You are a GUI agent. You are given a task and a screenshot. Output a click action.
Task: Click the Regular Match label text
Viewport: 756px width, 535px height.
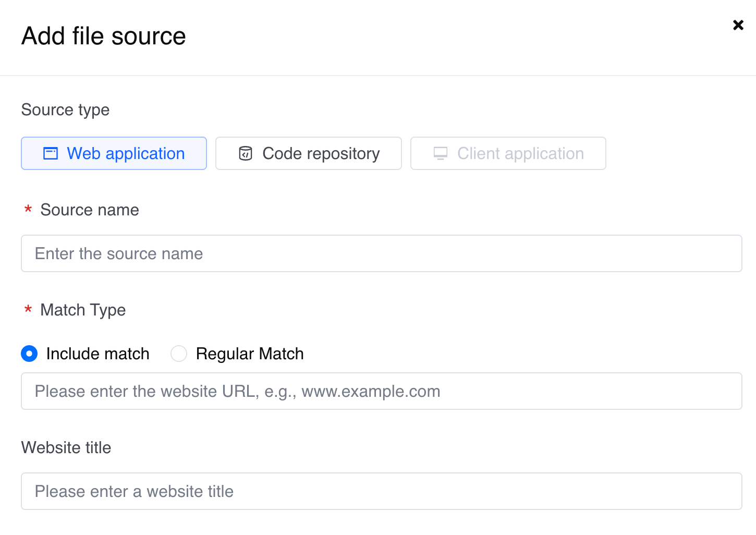(249, 354)
